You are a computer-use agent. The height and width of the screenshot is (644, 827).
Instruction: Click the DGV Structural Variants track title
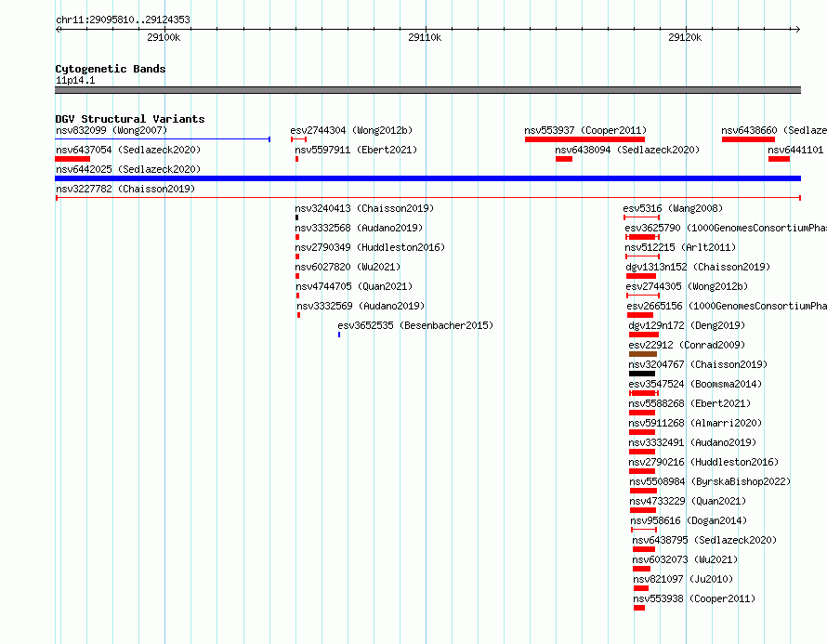point(130,119)
